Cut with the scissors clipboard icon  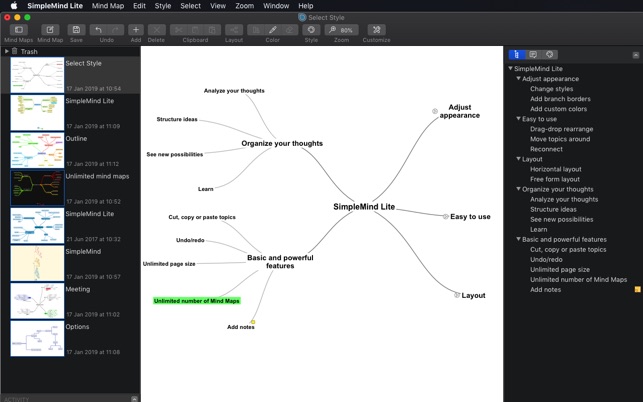pos(178,30)
